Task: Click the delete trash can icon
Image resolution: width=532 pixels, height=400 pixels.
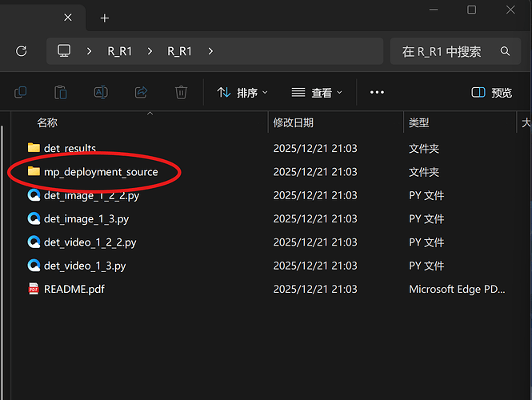Action: (182, 93)
